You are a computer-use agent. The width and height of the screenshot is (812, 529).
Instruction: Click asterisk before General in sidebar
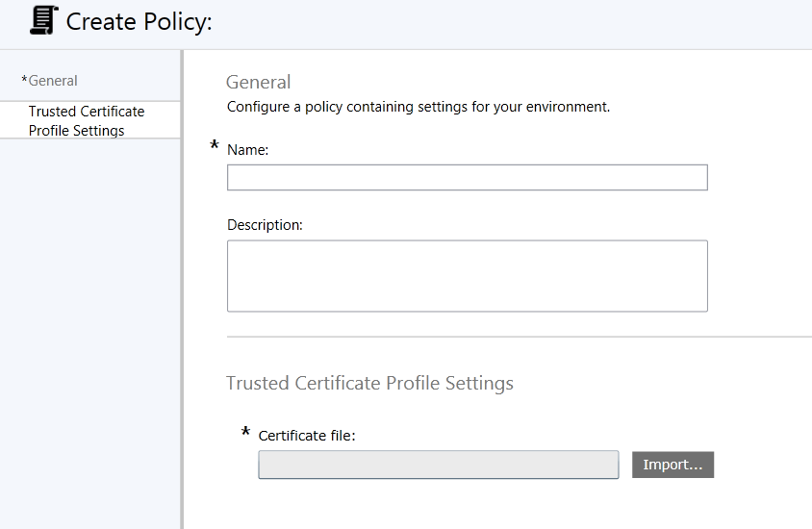[x=24, y=80]
